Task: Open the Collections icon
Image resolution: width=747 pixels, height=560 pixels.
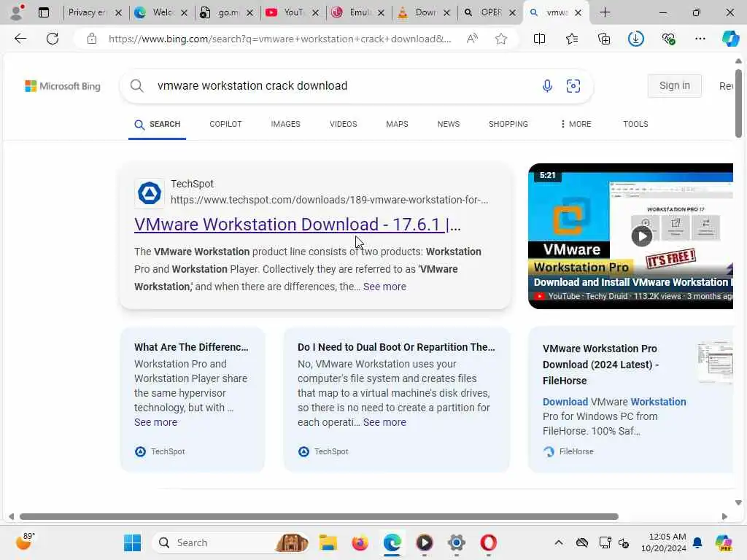Action: click(x=603, y=39)
